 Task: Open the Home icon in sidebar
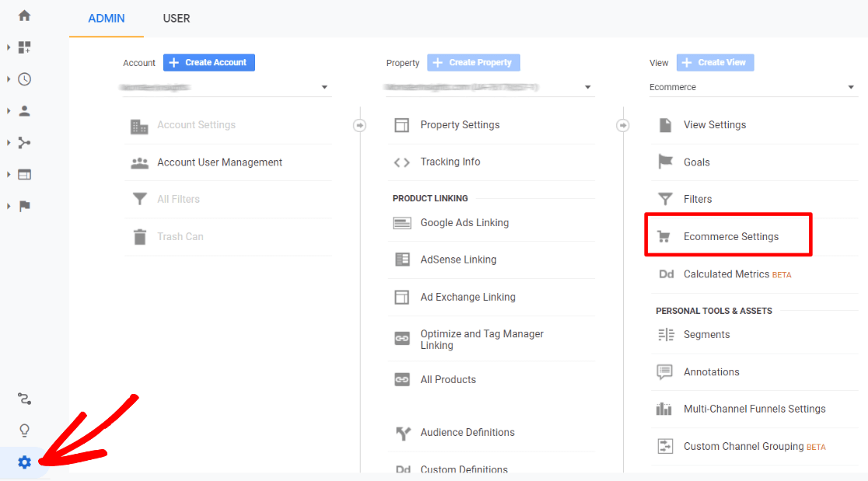coord(24,16)
